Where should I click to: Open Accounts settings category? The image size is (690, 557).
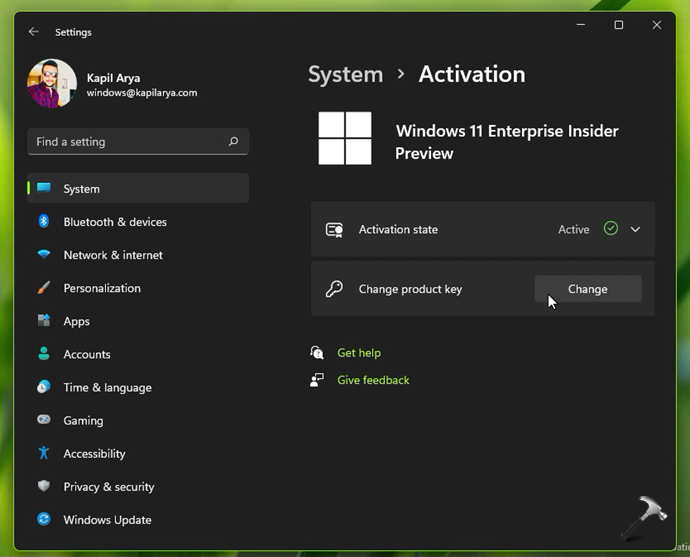(86, 354)
